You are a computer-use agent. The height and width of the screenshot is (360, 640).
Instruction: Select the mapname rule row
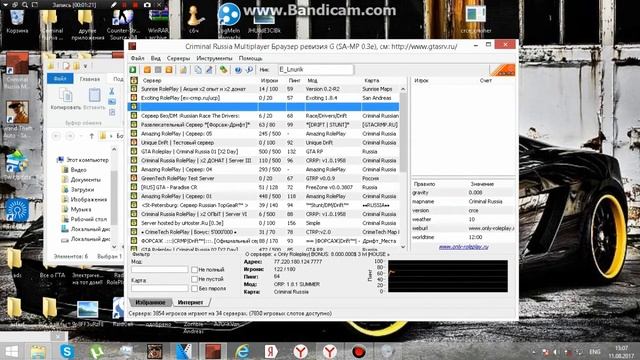coord(463,202)
